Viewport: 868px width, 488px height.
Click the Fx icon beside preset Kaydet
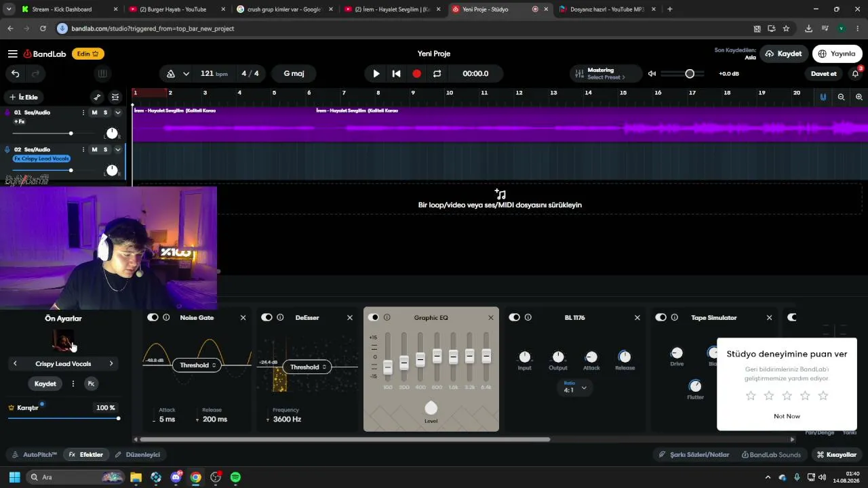coord(91,384)
